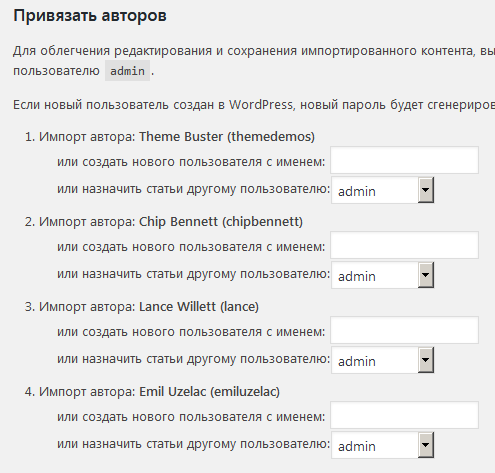Image resolution: width=495 pixels, height=473 pixels.
Task: Click the paragraph starting 'Если новый пользователь создан'
Action: (x=254, y=105)
